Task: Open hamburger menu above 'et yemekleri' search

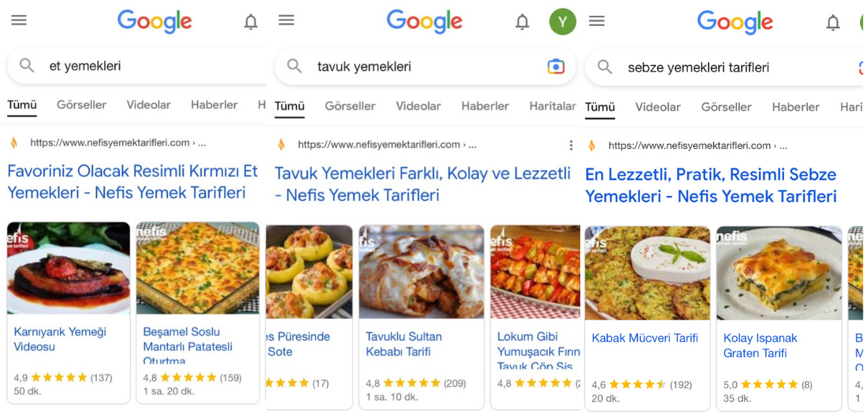Action: (19, 20)
